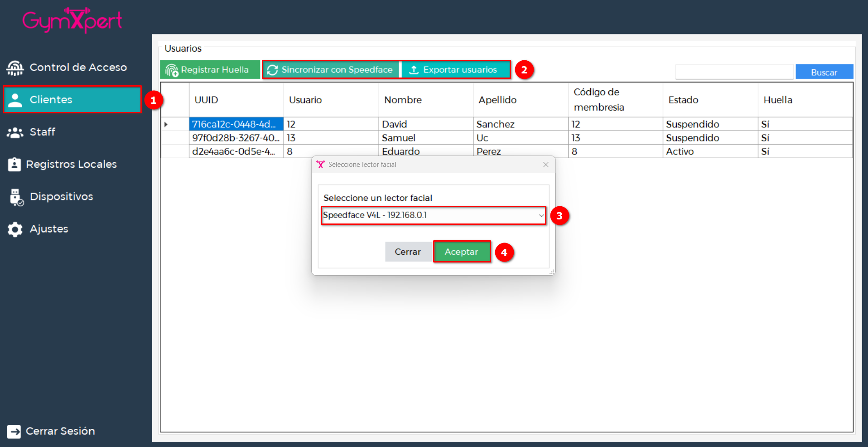The image size is (868, 447).
Task: Click the group icon next to Staff
Action: coord(15,132)
